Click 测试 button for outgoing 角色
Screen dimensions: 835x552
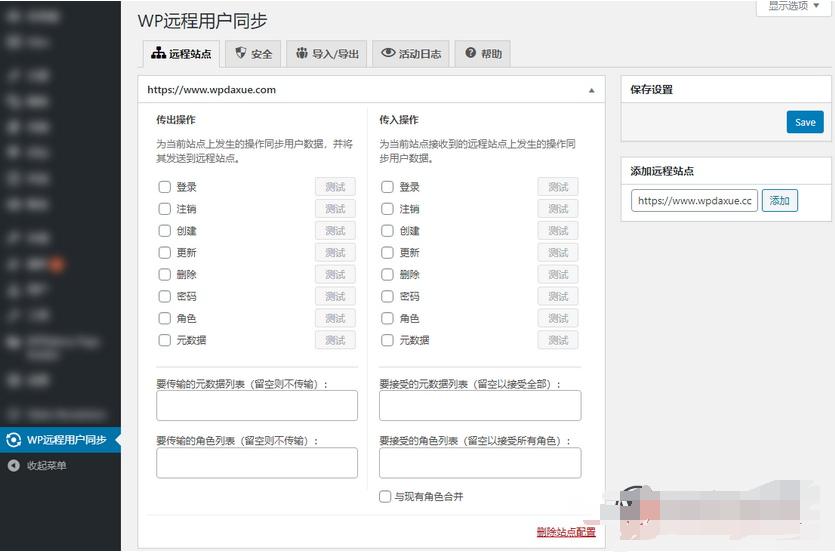335,318
